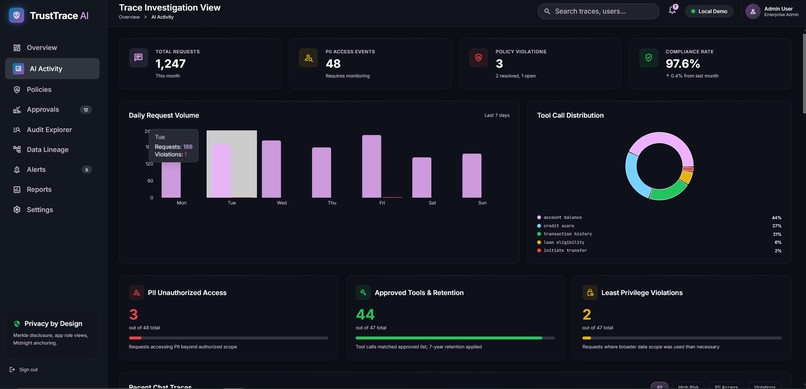
Task: Click the Compliance Rate green check-shield icon
Action: [x=649, y=58]
